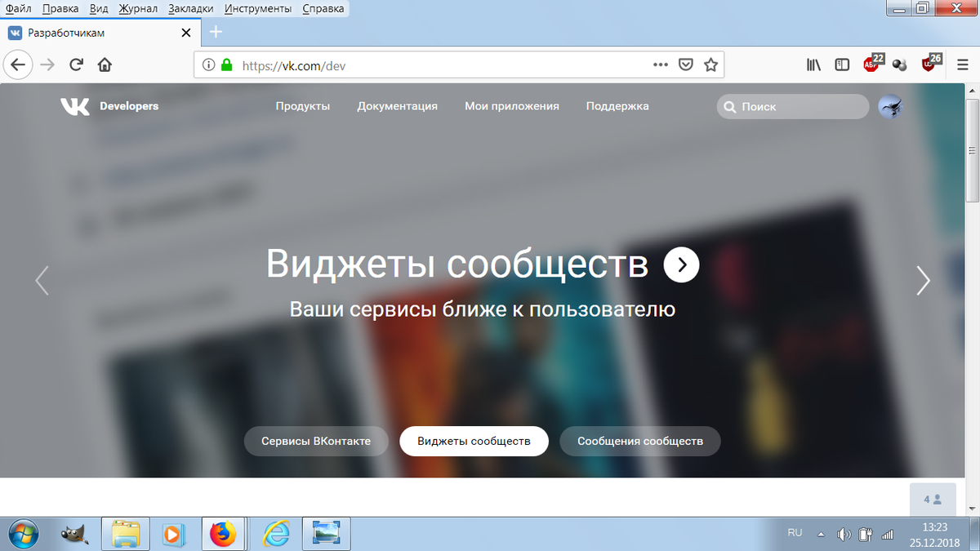
Task: Switch to Firefox in taskbar
Action: 222,534
